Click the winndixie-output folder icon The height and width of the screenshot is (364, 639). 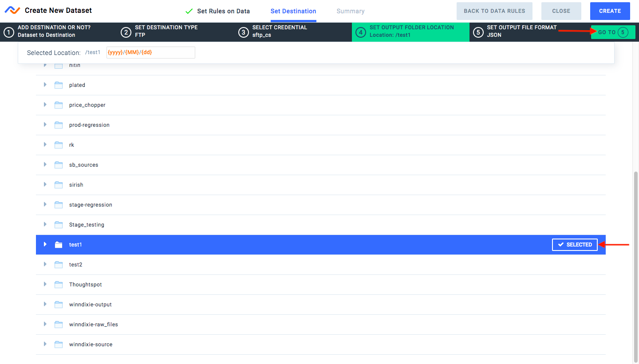point(59,305)
